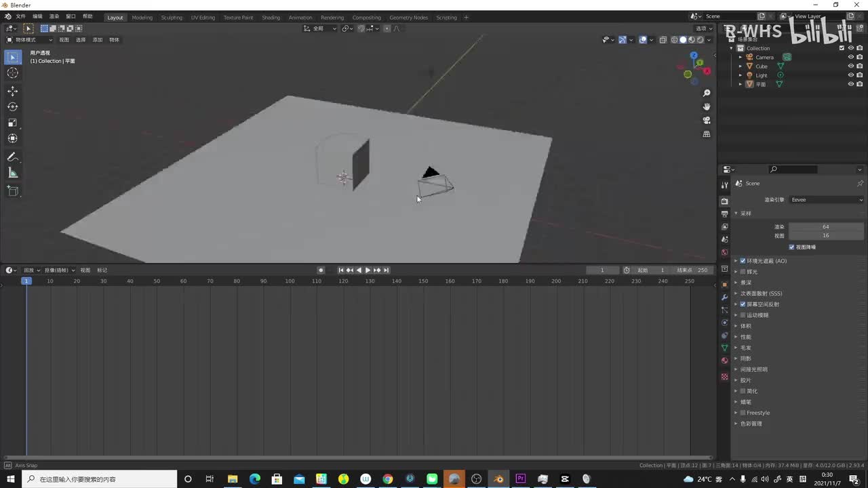The image size is (868, 488).
Task: Activate the Transform tool
Action: pos(13,138)
